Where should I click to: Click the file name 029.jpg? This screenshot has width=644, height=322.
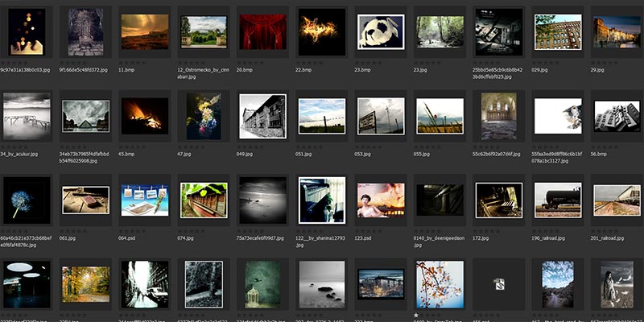pyautogui.click(x=539, y=70)
